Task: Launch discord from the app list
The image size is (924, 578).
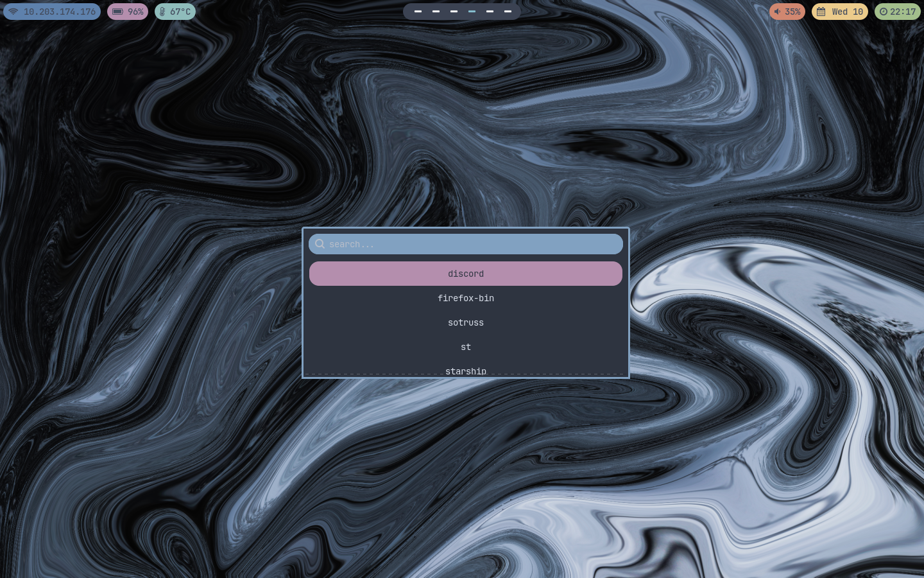Action: click(x=466, y=274)
